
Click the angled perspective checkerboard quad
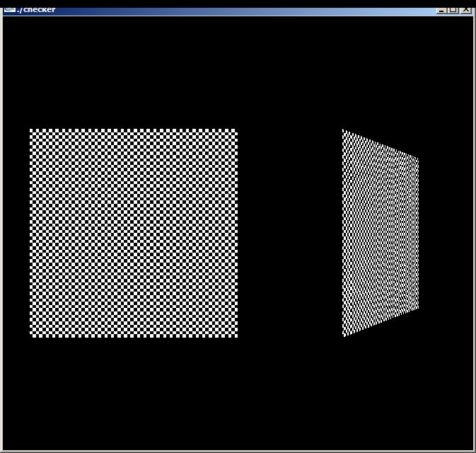[381, 233]
